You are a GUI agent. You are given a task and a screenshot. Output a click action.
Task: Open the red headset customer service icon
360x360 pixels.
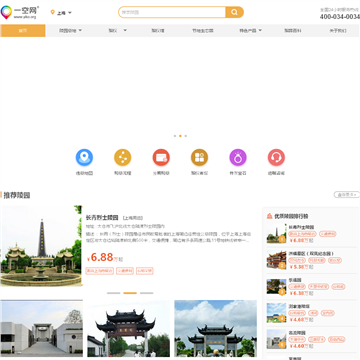[x=276, y=157]
